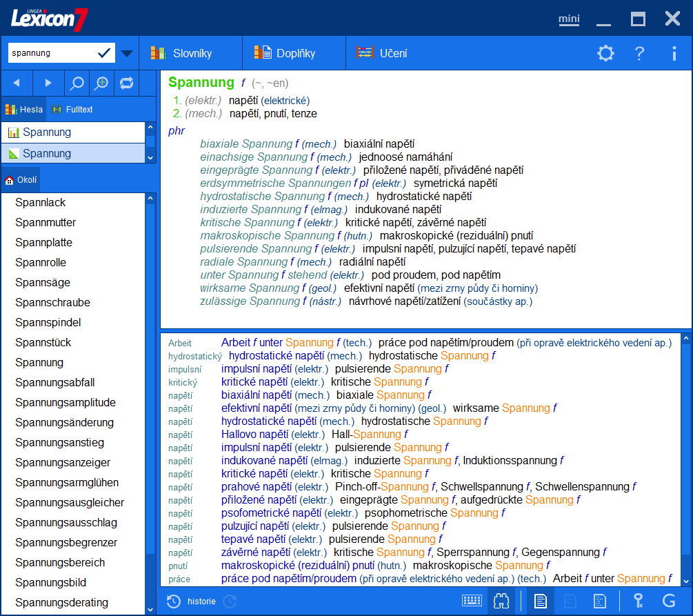Go back with the left arrow button
693x616 pixels.
17,83
